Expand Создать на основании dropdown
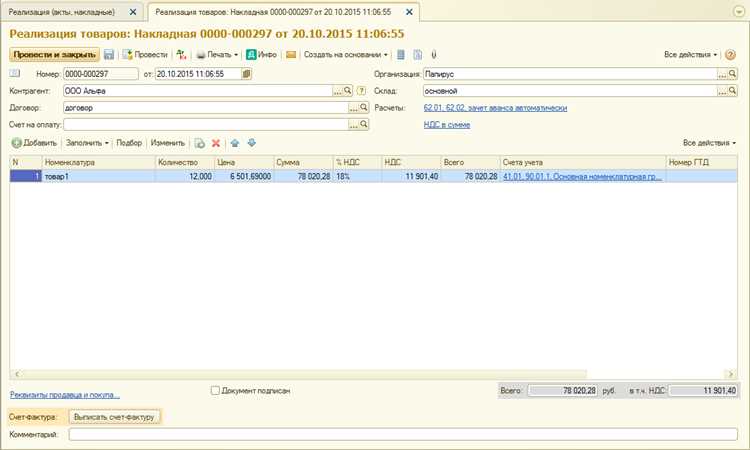 [346, 55]
